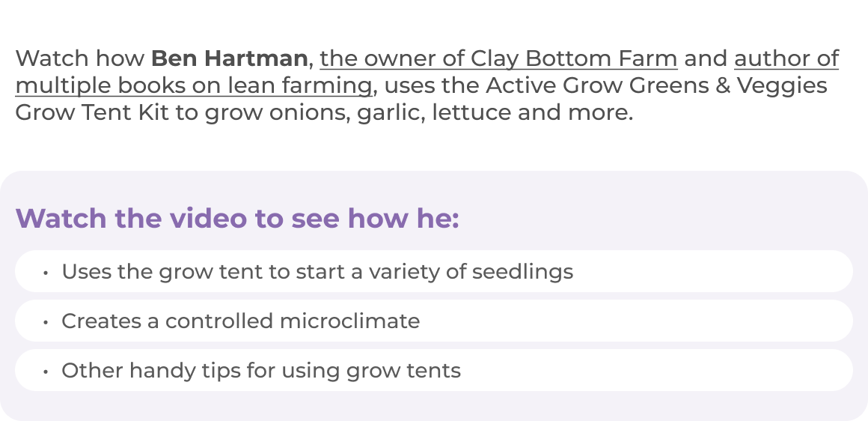Viewport: 868px width, 421px height.
Task: Click the word 'video' in the purple heading
Action: coord(208,218)
